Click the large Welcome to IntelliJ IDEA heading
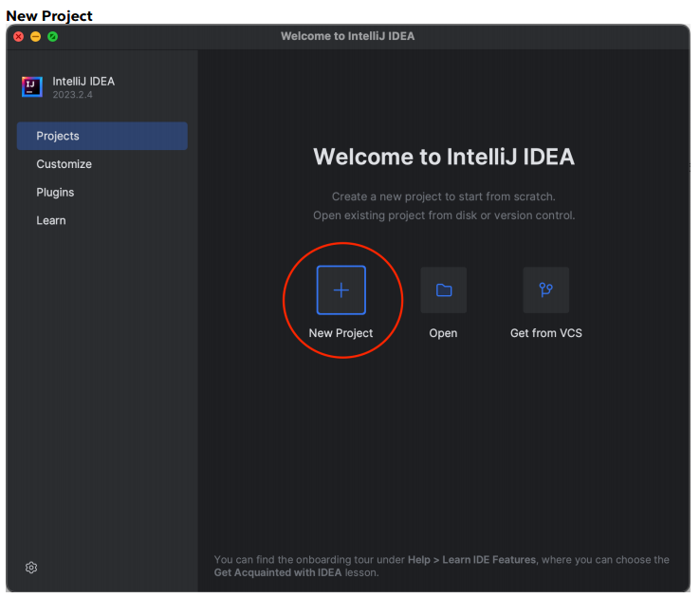Viewport: 700px width, 598px height. 444,157
